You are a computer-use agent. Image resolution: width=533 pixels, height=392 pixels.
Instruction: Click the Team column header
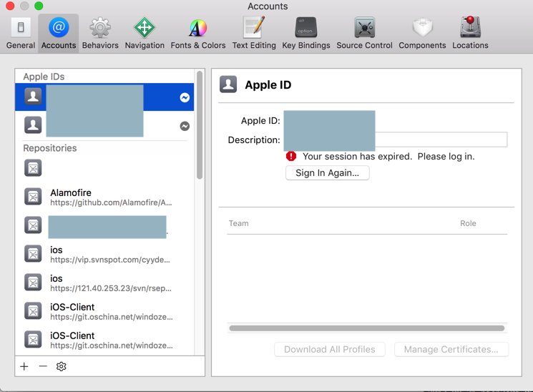click(x=239, y=223)
